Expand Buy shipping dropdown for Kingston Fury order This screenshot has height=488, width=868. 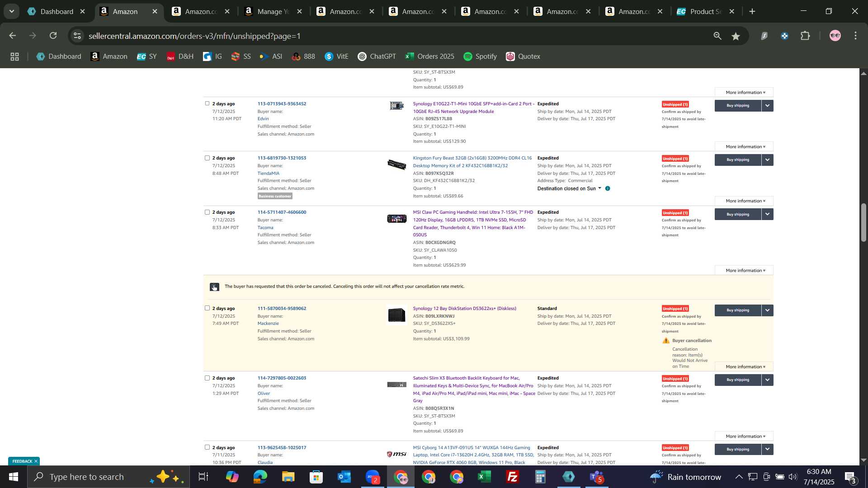tap(767, 160)
